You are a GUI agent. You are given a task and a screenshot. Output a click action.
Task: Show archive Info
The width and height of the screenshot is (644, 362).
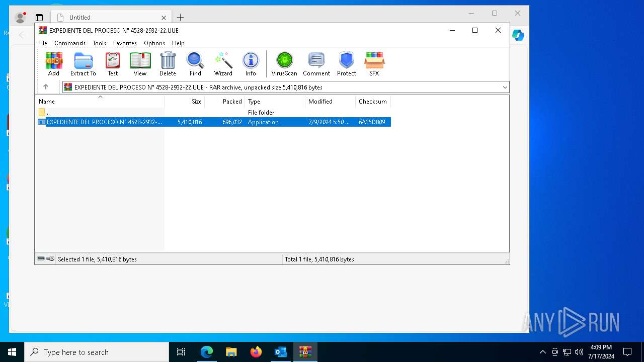(x=251, y=64)
